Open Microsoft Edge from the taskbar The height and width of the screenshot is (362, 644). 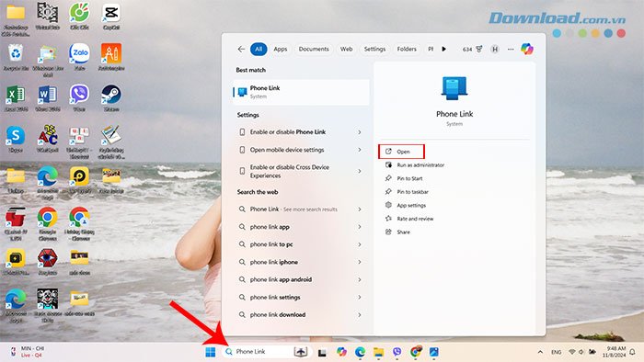tap(361, 352)
